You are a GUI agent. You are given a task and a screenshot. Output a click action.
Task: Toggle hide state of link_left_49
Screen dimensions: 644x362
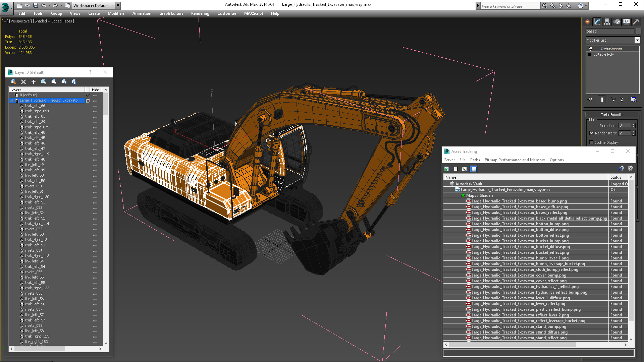(x=95, y=165)
